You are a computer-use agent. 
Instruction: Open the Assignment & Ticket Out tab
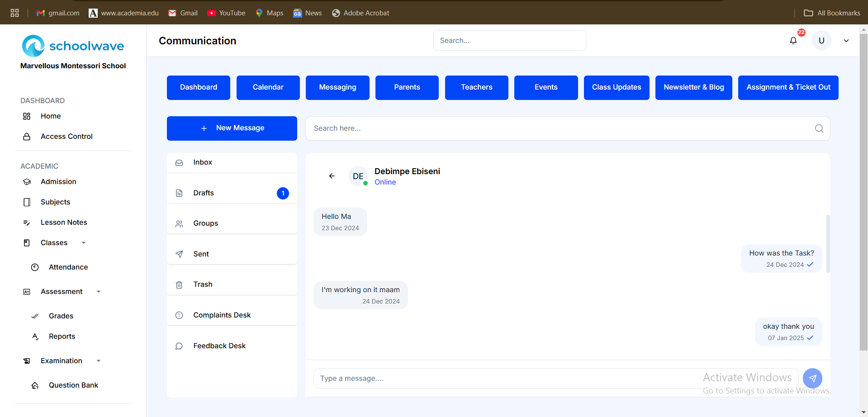point(788,87)
